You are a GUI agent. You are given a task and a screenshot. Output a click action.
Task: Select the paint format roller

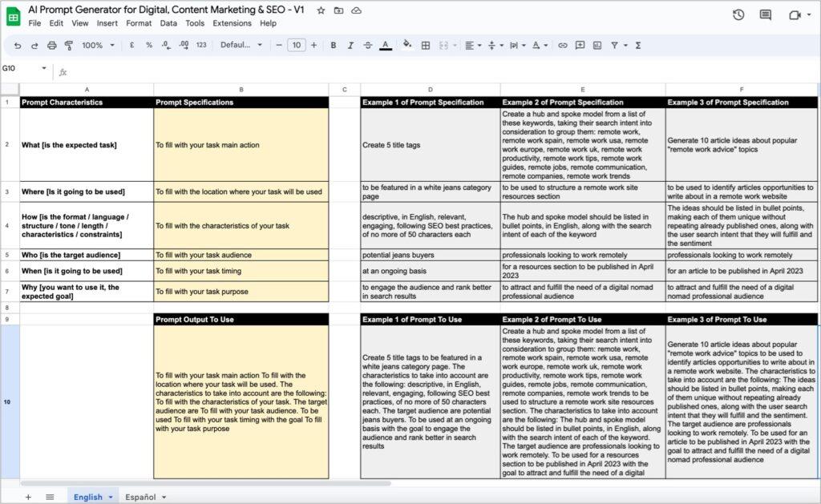pyautogui.click(x=69, y=46)
